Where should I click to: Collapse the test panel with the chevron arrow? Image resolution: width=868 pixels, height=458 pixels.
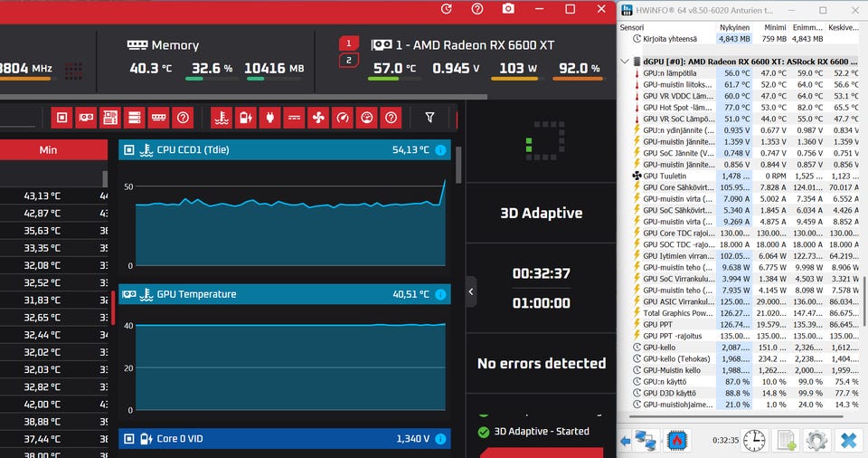pos(471,291)
